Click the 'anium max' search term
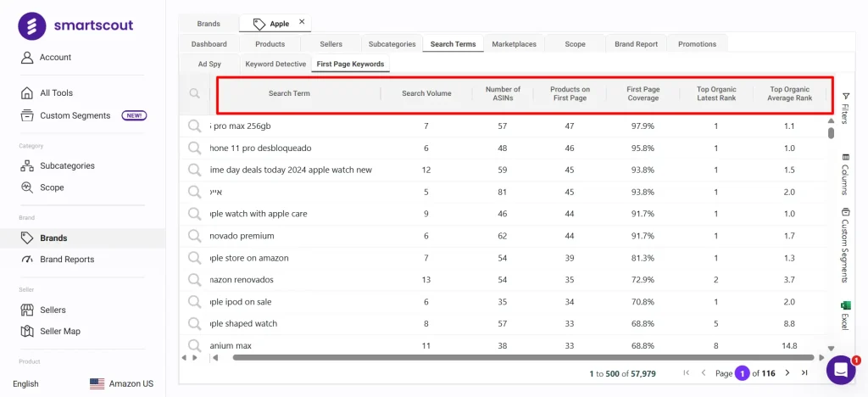 click(x=231, y=345)
